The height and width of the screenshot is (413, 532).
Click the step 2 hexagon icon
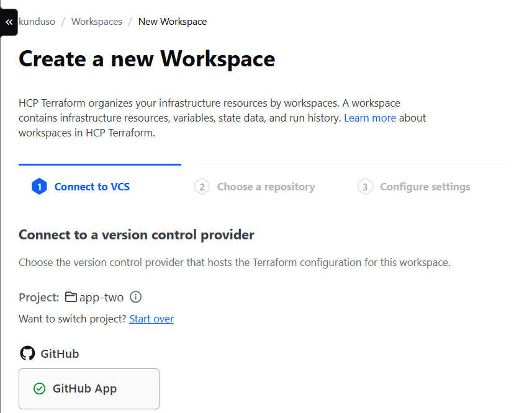click(202, 187)
